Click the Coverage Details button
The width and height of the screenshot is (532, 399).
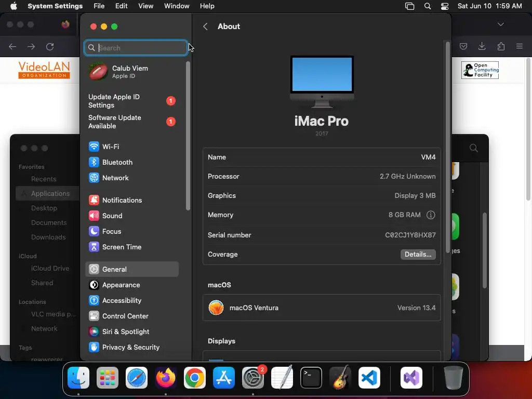tap(418, 255)
